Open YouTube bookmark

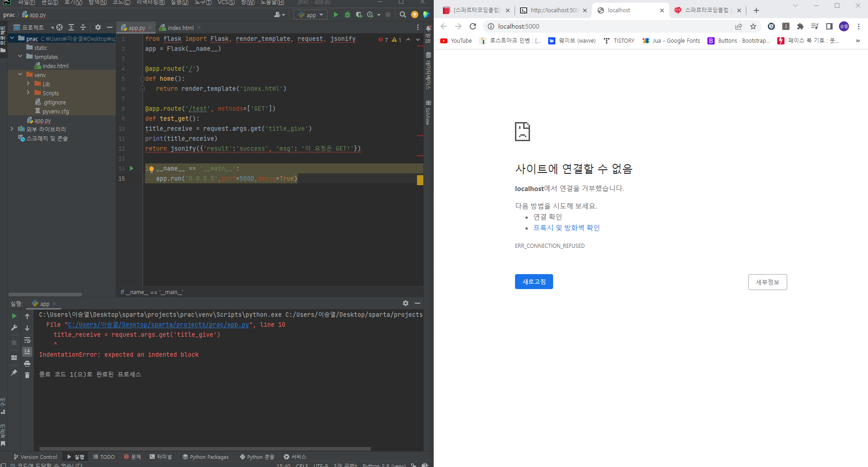click(x=456, y=40)
